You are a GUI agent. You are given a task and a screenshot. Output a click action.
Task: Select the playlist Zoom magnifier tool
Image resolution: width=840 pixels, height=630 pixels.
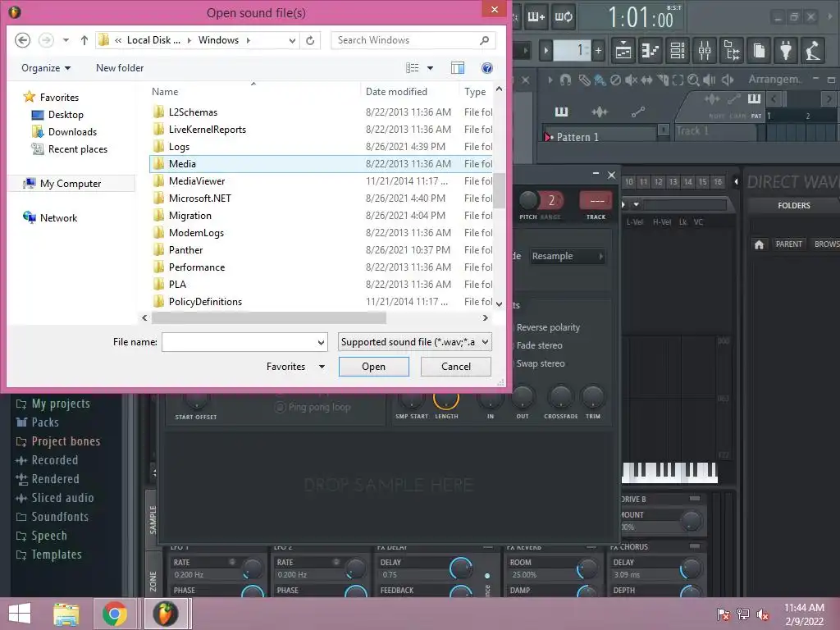(x=694, y=80)
